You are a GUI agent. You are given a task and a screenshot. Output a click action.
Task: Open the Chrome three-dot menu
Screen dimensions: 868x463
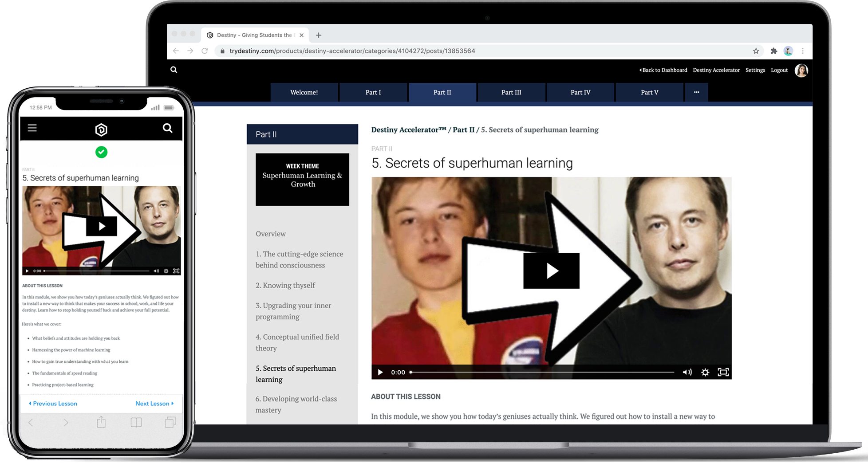pyautogui.click(x=802, y=51)
